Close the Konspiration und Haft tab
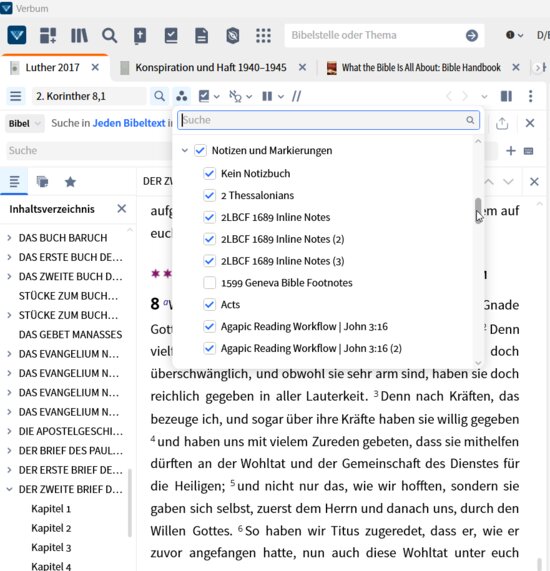 [302, 67]
